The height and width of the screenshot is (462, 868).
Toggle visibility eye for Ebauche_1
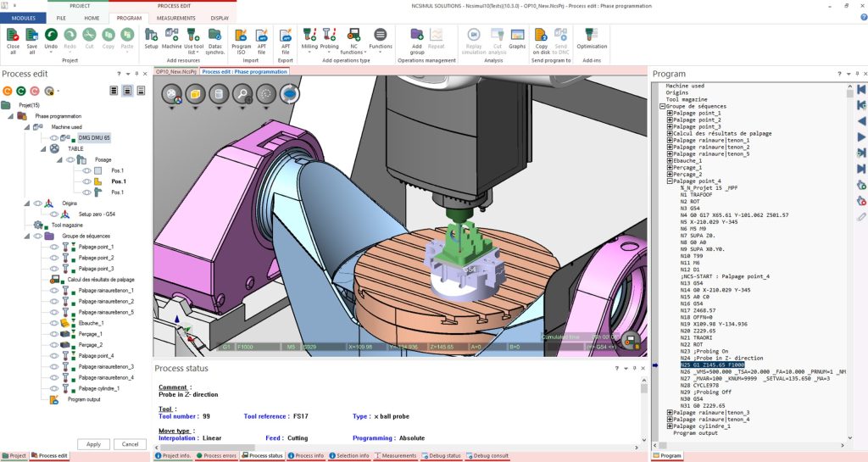click(x=53, y=324)
